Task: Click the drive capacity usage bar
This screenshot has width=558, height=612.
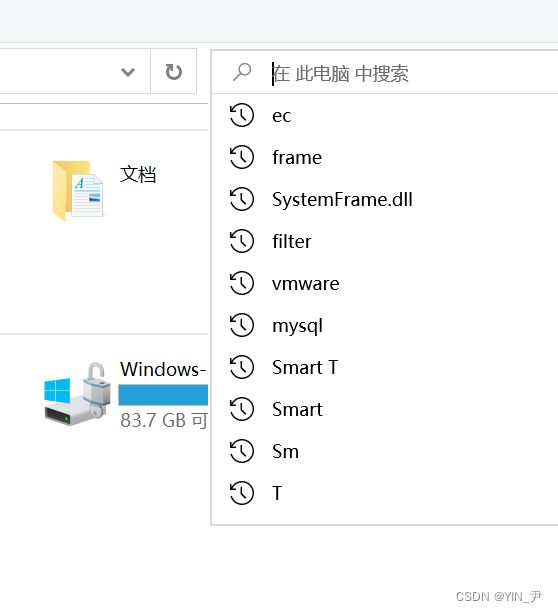Action: (x=163, y=395)
